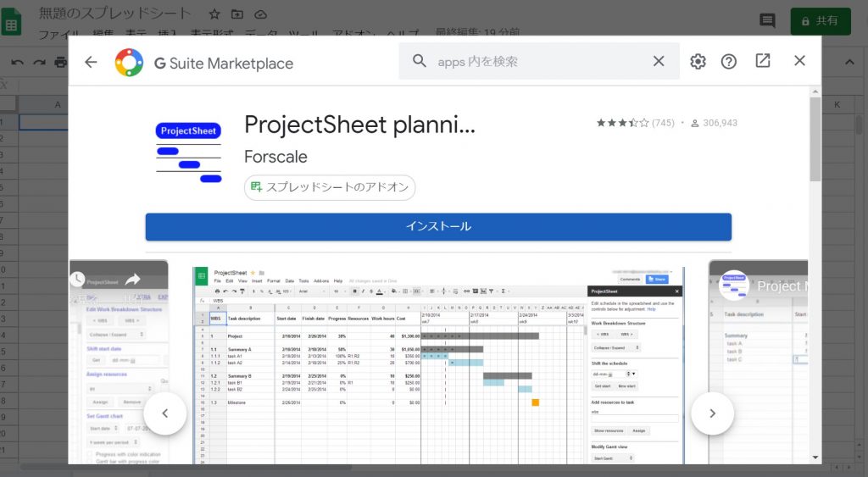
Task: Click the search magnifier icon
Action: click(419, 61)
